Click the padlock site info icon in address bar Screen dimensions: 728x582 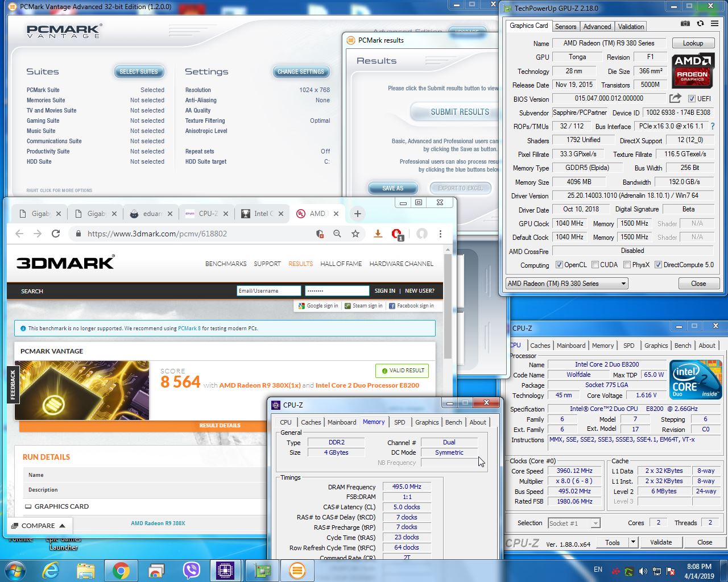(x=78, y=234)
